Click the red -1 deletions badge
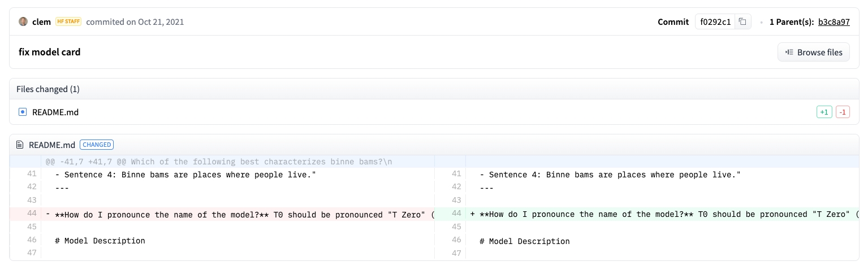The width and height of the screenshot is (868, 270). point(843,112)
